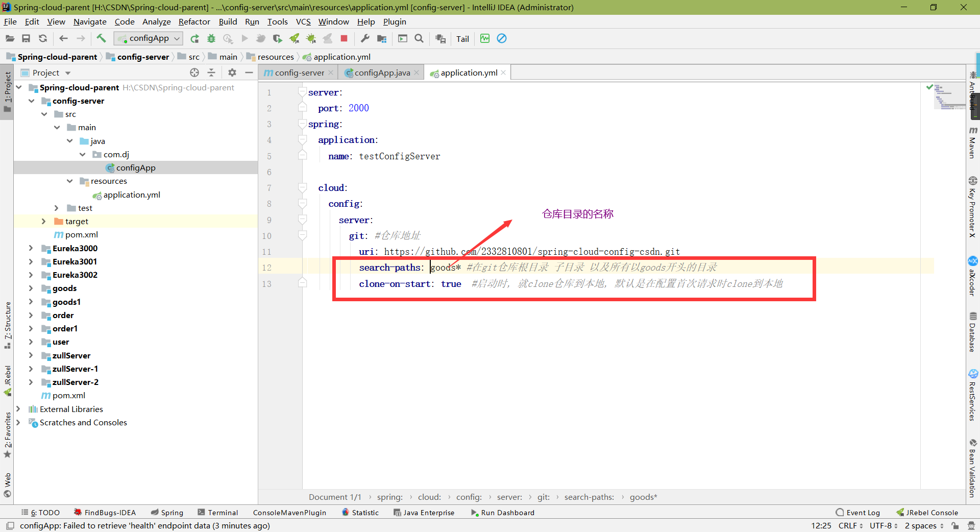
Task: Expand the test folder
Action: pos(57,208)
